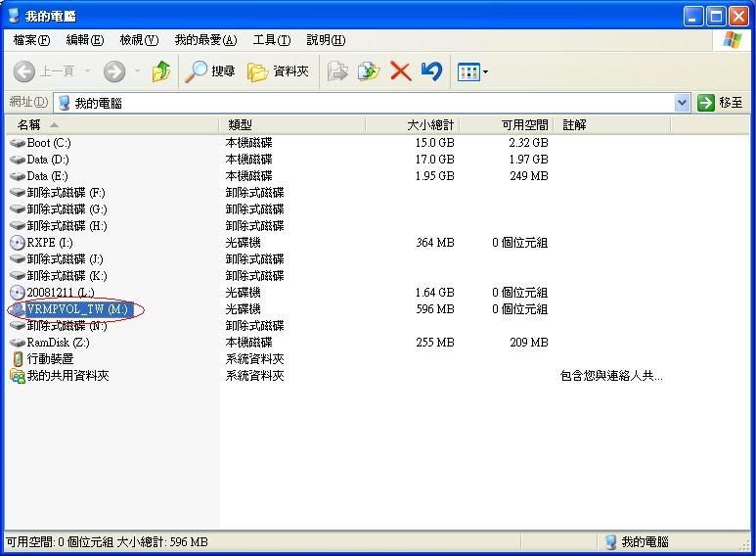The height and width of the screenshot is (556, 756).
Task: Click the blue Undo arrow icon
Action: (x=431, y=71)
